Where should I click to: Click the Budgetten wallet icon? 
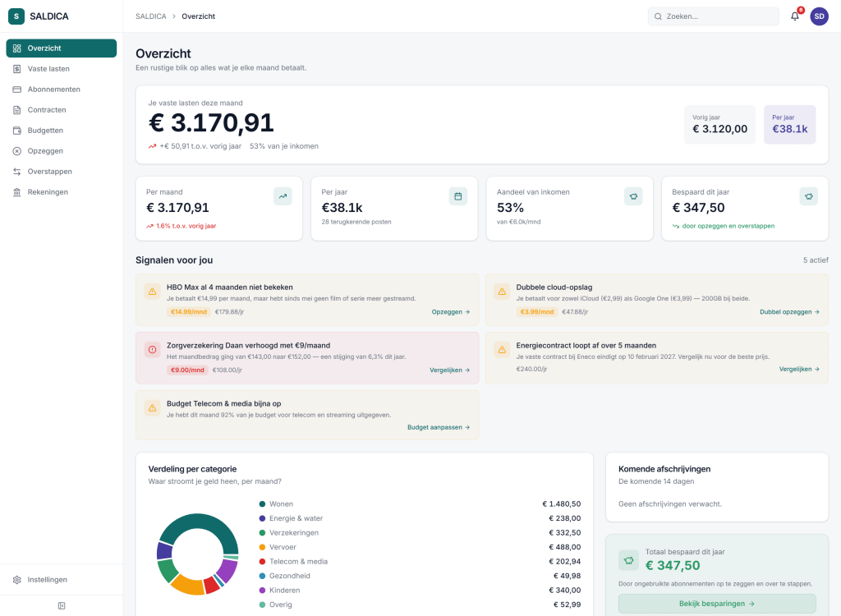[x=16, y=131]
